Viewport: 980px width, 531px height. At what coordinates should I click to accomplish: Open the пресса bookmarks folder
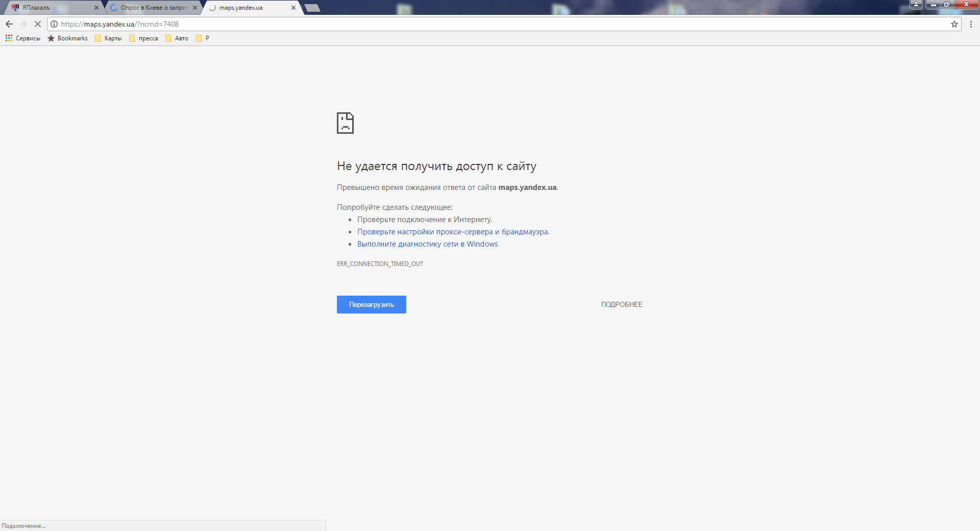(x=143, y=38)
